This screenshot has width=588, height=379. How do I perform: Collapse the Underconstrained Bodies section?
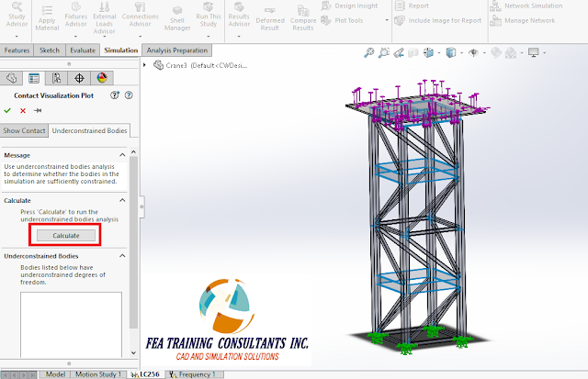122,255
